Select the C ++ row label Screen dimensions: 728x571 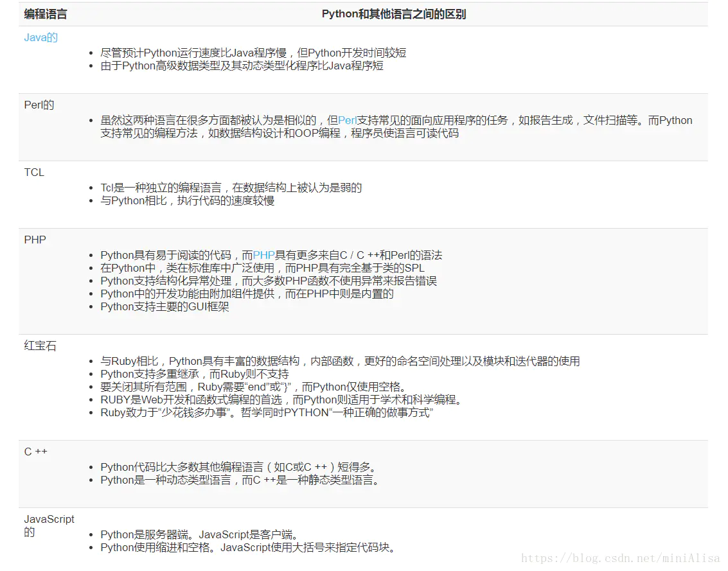[36, 452]
